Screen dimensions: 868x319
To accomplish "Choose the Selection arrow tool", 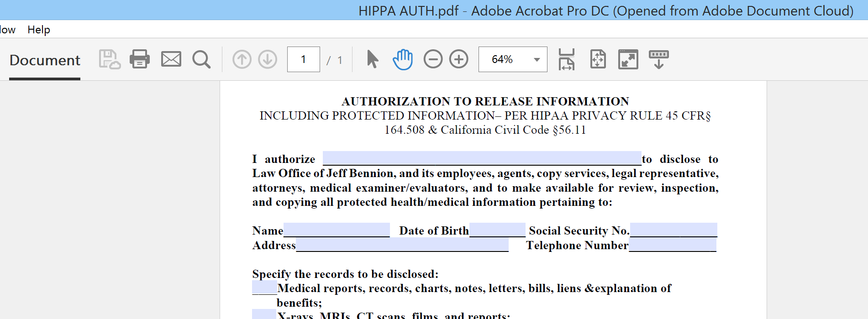I will (373, 59).
